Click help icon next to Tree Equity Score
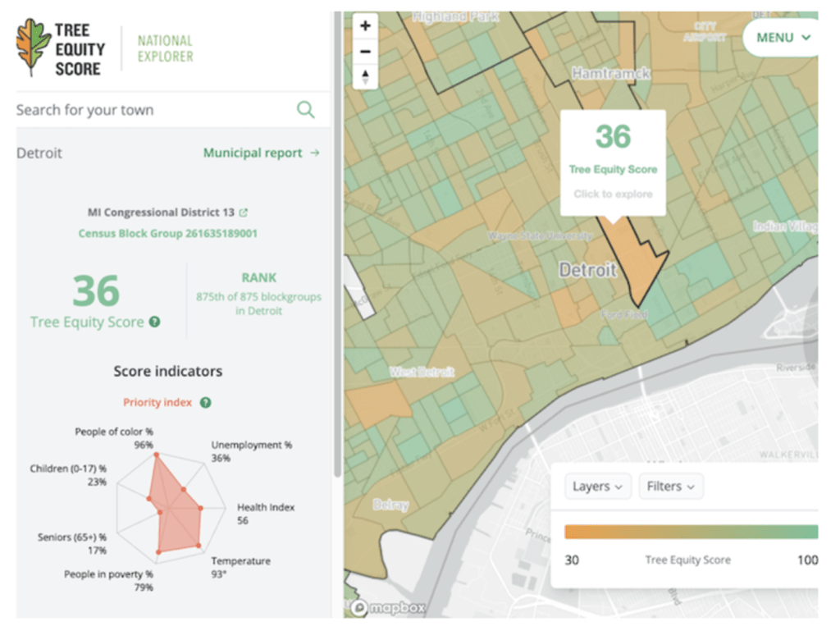The height and width of the screenshot is (640, 840). 155,322
